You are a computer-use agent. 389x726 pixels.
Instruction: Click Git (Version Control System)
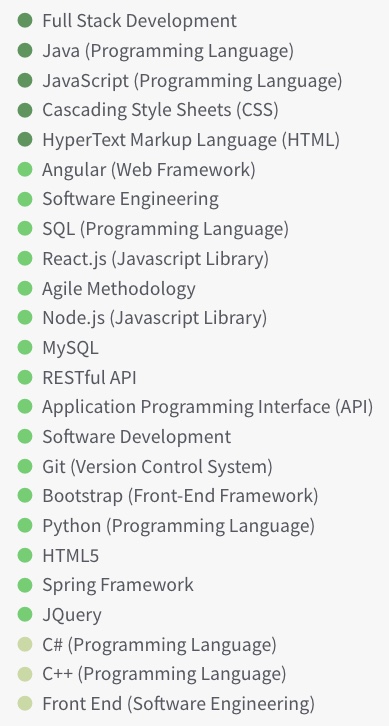pyautogui.click(x=157, y=466)
